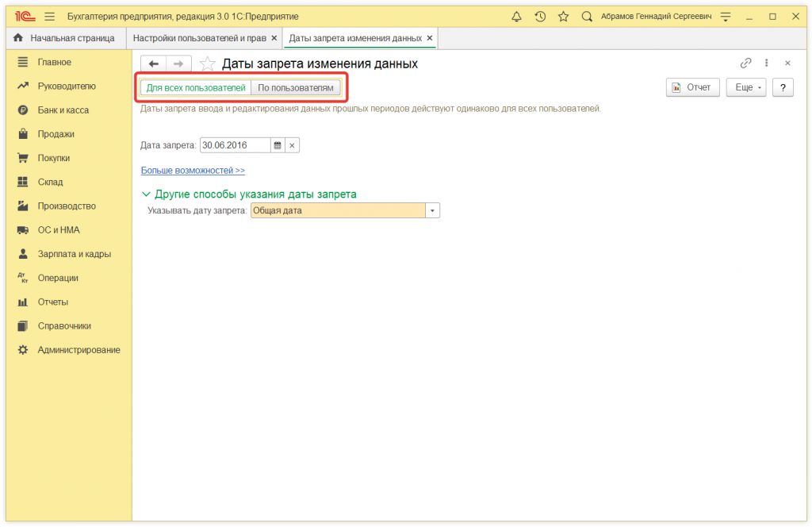Open the history clock icon
Image resolution: width=812 pixels, height=527 pixels.
pyautogui.click(x=540, y=17)
